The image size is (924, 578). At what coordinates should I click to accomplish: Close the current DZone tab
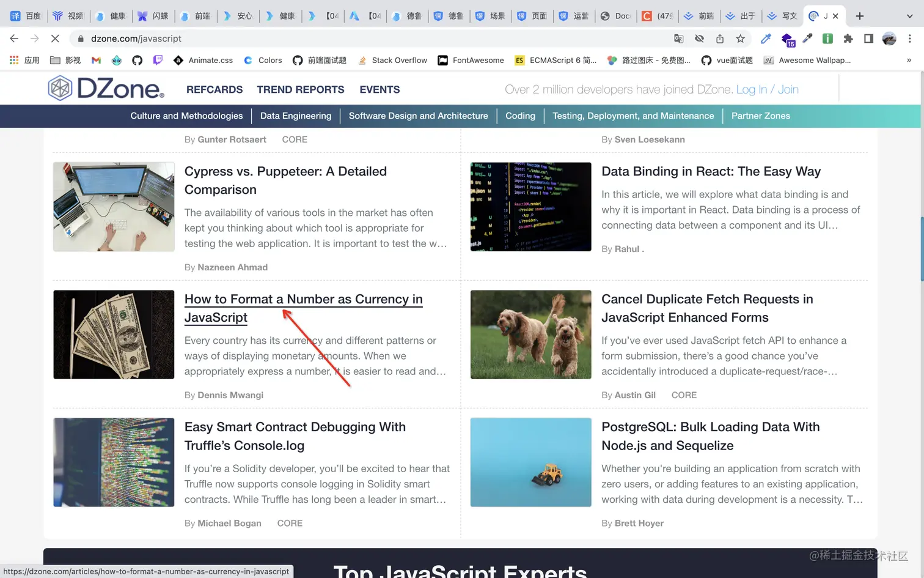[835, 16]
